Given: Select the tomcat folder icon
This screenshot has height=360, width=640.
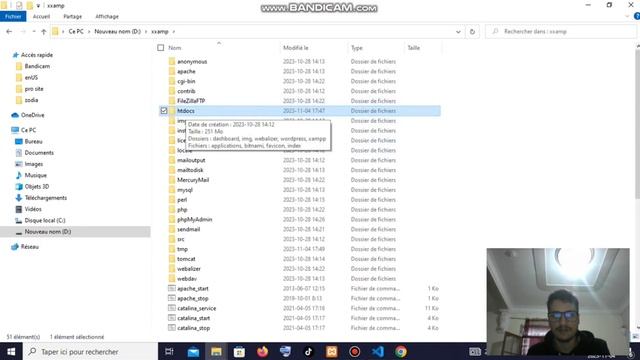Looking at the screenshot, I should click(172, 259).
